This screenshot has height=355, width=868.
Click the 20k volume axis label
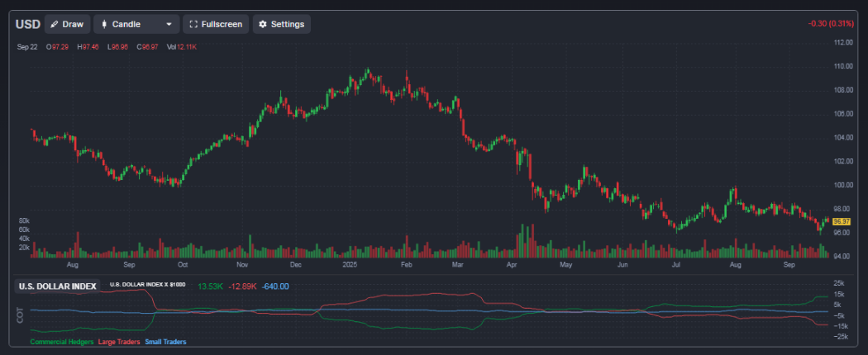24,248
